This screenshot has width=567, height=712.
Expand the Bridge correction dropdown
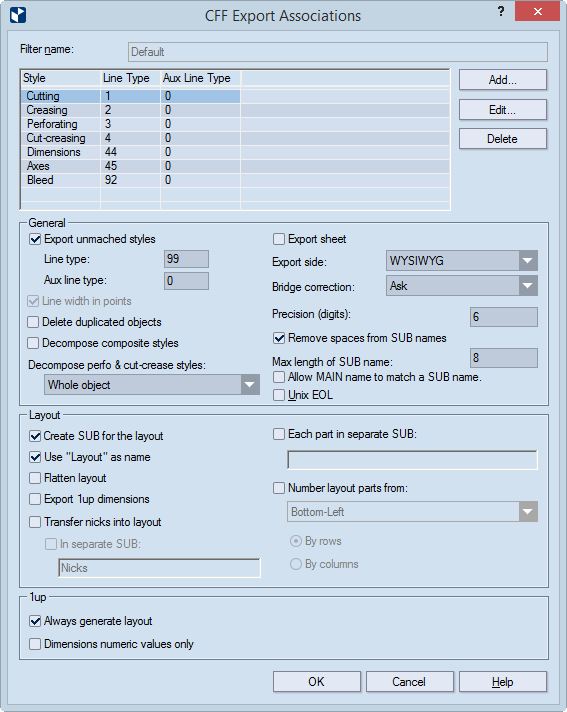click(x=462, y=286)
